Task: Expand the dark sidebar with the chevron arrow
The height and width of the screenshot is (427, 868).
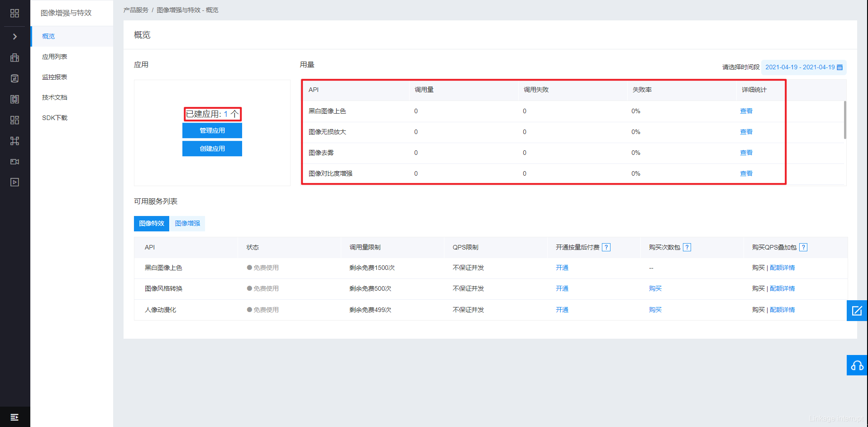Action: (x=14, y=37)
